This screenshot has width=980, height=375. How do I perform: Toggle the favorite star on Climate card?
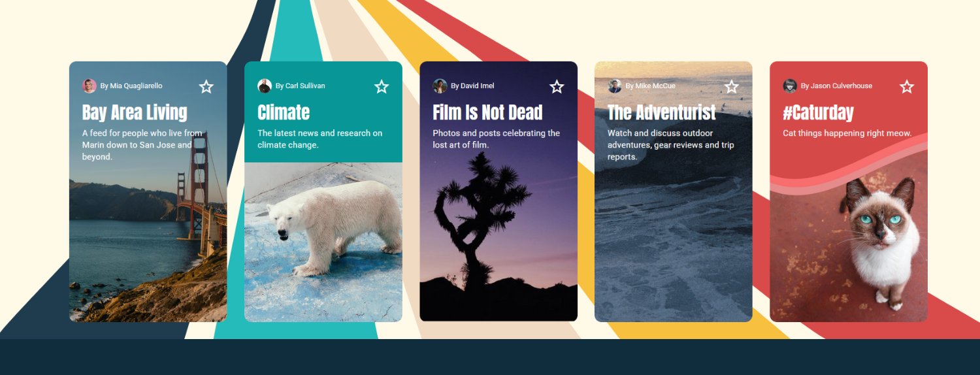[x=382, y=87]
